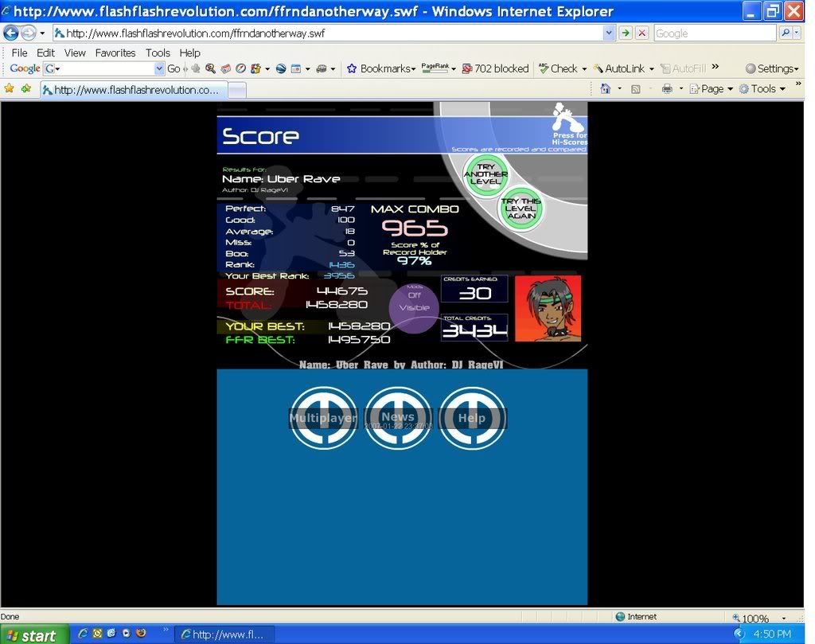Image resolution: width=815 pixels, height=644 pixels.
Task: Open the Multiplayer circle button
Action: (x=322, y=418)
